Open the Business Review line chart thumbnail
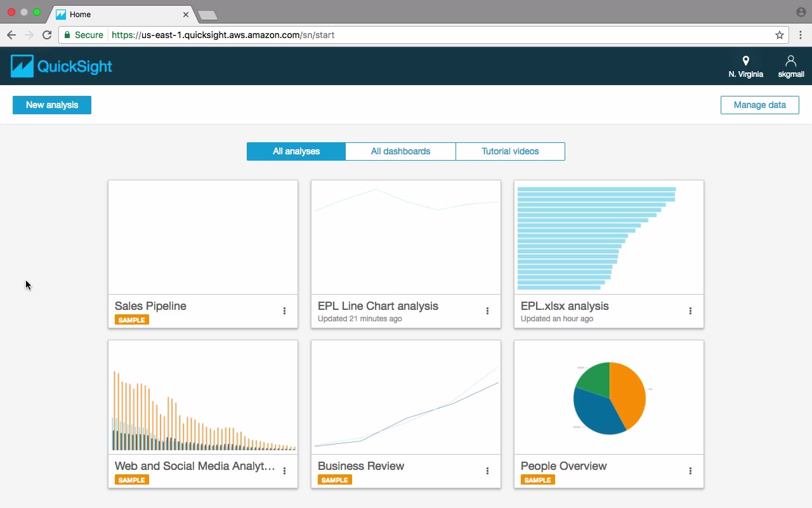The height and width of the screenshot is (508, 812). click(x=406, y=397)
